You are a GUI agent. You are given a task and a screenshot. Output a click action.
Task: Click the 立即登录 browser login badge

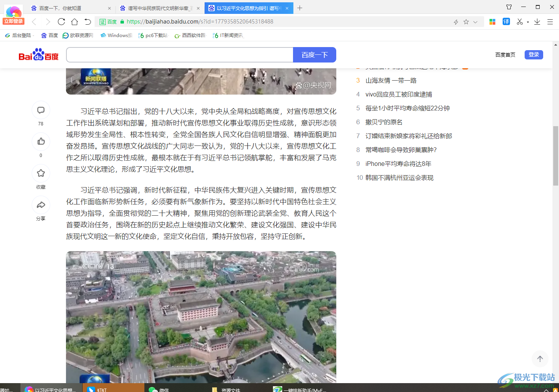click(x=14, y=21)
